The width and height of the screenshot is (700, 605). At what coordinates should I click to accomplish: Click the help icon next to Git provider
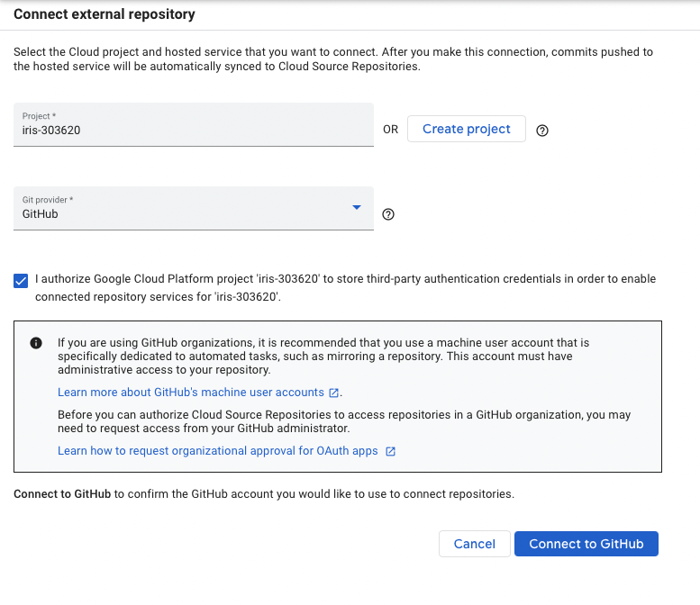(x=388, y=214)
